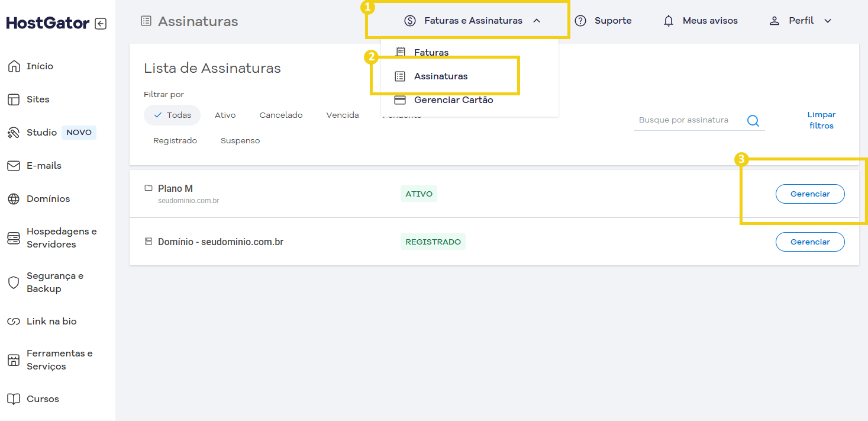
Task: Click seudominio.com.br text under Plano M
Action: pyautogui.click(x=189, y=201)
